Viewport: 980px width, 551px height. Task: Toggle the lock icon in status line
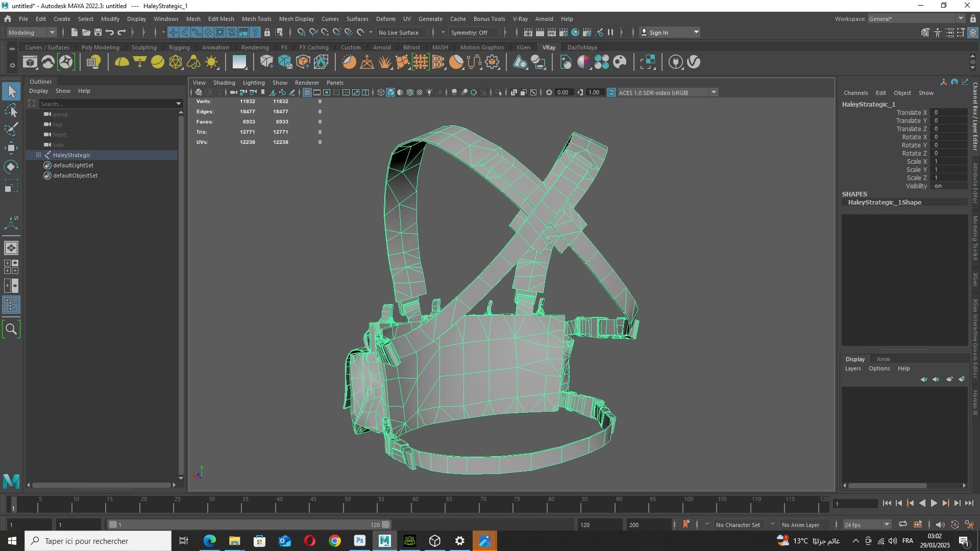point(267,32)
